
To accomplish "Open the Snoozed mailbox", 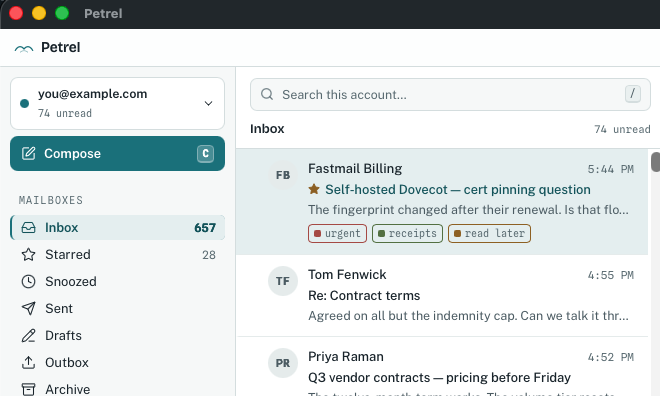I will tap(117, 282).
